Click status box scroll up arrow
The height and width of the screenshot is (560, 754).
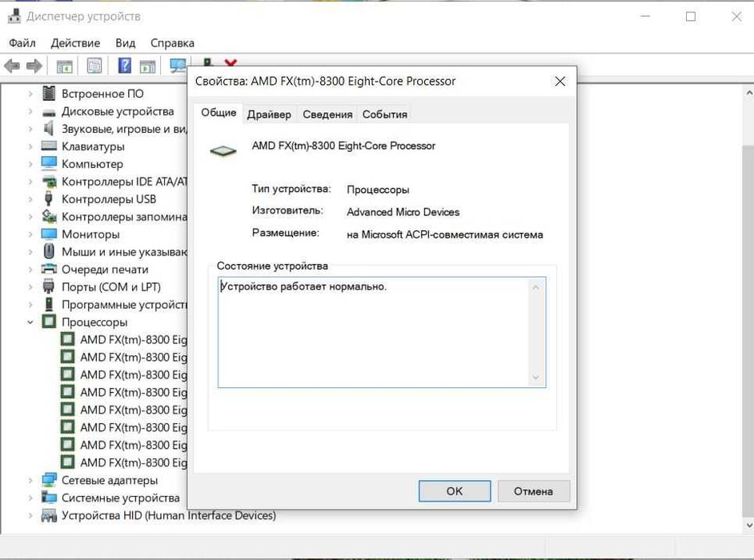pyautogui.click(x=535, y=287)
